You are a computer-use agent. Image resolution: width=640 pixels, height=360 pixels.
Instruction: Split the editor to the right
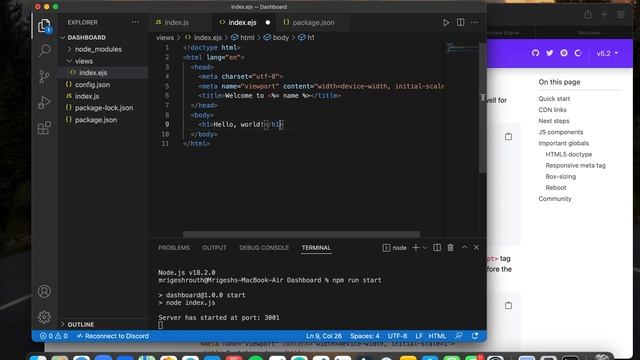[x=460, y=22]
